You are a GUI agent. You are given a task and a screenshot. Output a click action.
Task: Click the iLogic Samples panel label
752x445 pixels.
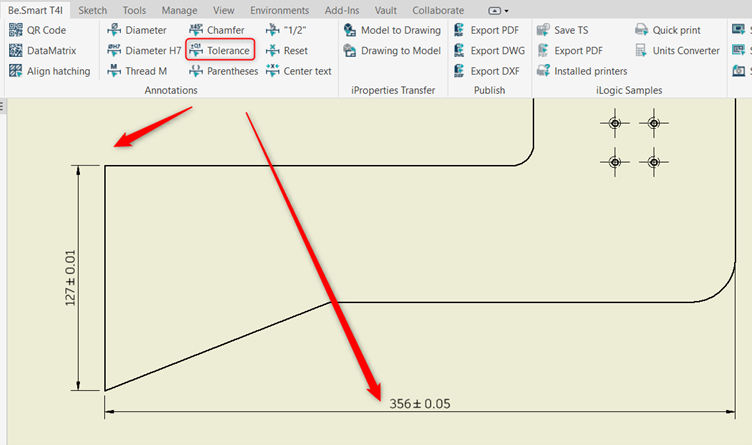tap(629, 90)
